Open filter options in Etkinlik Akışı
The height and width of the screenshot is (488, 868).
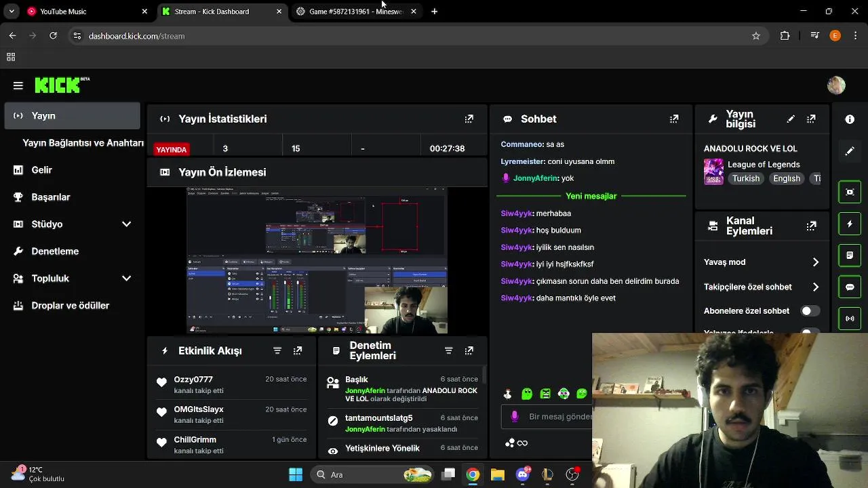(277, 350)
